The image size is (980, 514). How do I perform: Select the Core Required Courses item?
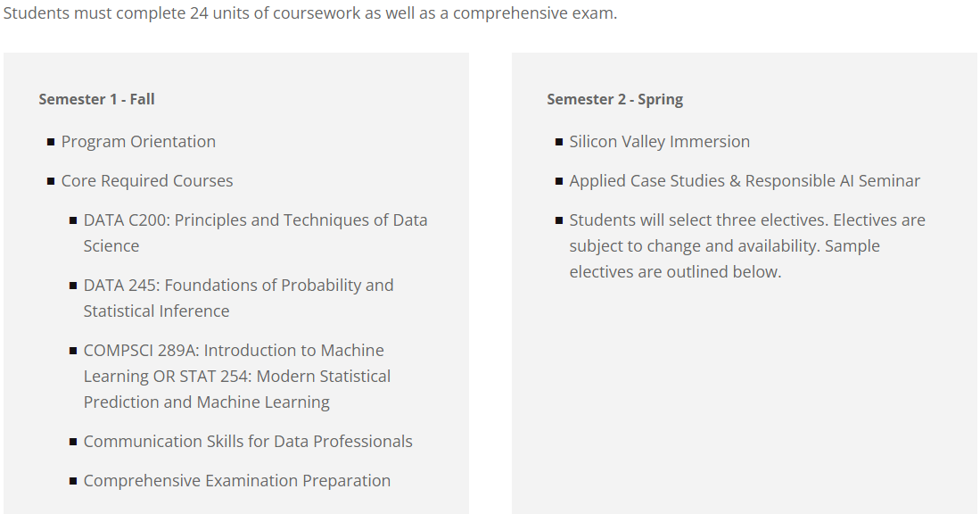(147, 181)
